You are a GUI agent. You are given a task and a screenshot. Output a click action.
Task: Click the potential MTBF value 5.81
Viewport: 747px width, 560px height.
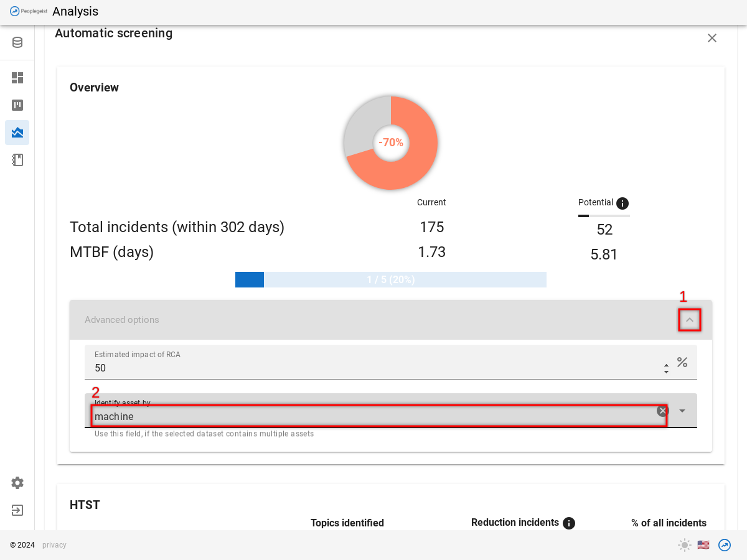pyautogui.click(x=604, y=254)
